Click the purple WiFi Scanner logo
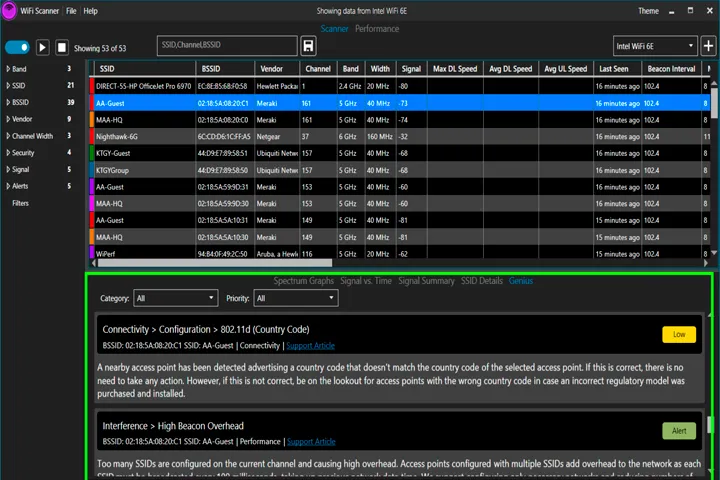Screen dimensions: 720x480 click(x=9, y=10)
